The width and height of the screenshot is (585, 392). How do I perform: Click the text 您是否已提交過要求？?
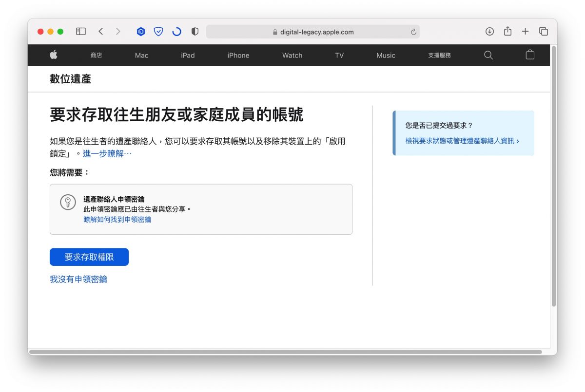click(439, 126)
